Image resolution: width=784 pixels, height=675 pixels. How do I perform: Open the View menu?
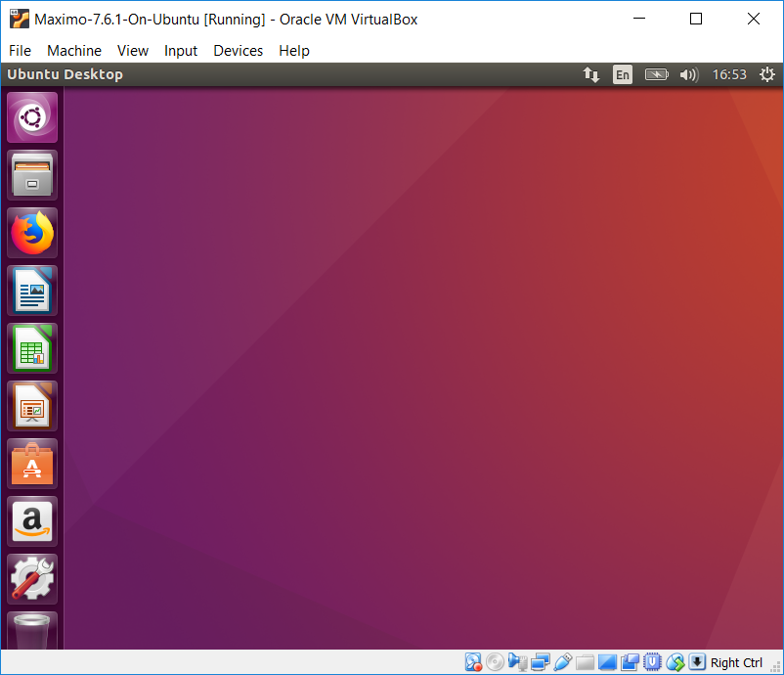[133, 51]
